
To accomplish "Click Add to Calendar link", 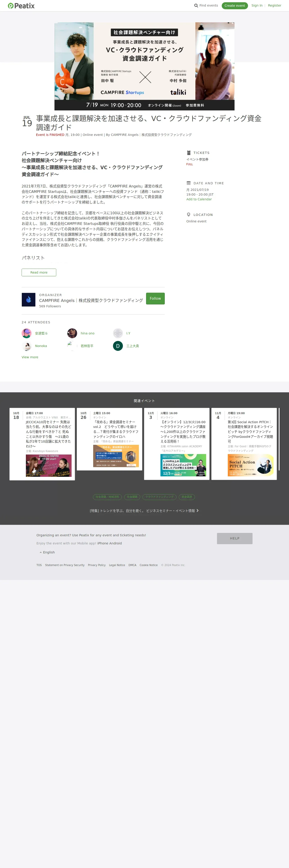I will (199, 199).
